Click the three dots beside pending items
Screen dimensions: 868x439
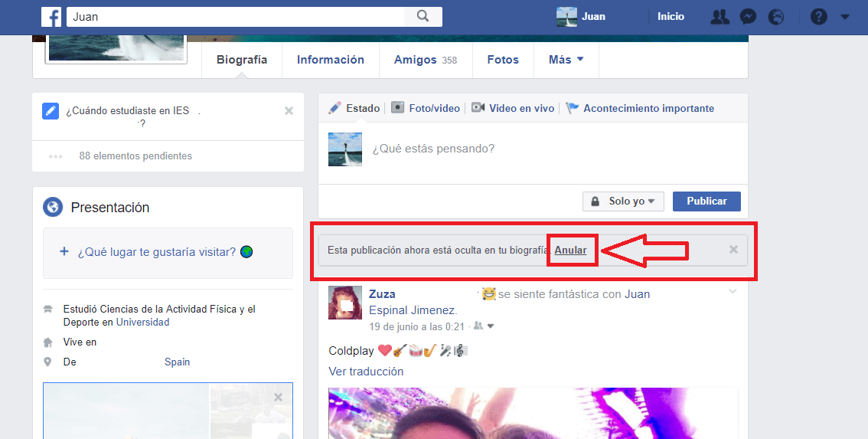coord(55,156)
